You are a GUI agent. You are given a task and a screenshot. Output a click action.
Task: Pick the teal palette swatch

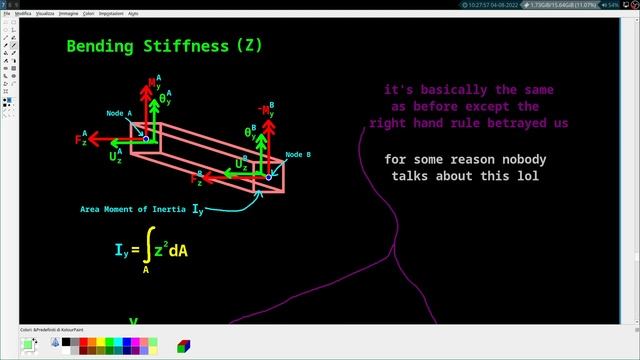pyautogui.click(x=118, y=350)
